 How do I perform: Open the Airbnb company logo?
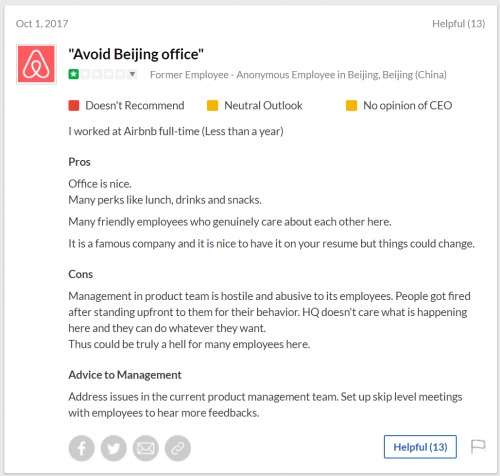coord(36,64)
